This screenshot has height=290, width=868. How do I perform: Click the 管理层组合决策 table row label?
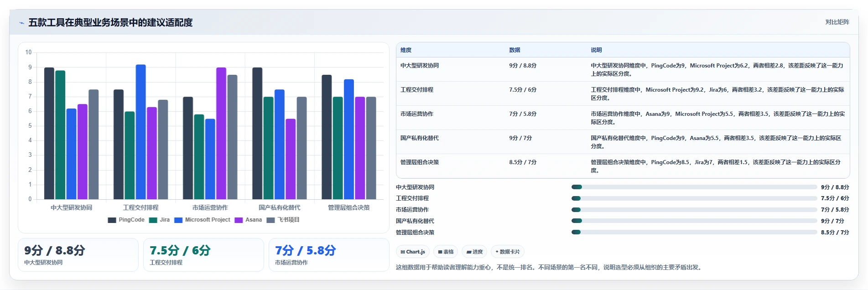click(420, 162)
